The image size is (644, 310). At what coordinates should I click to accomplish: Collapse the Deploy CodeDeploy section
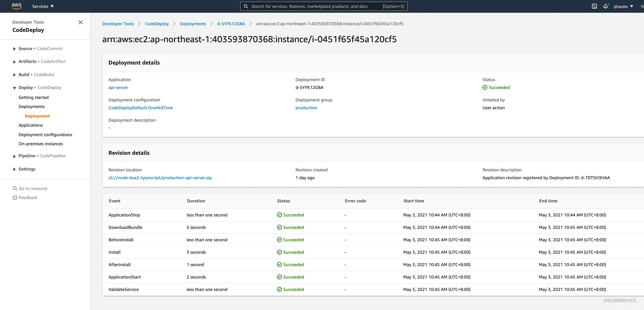click(14, 88)
